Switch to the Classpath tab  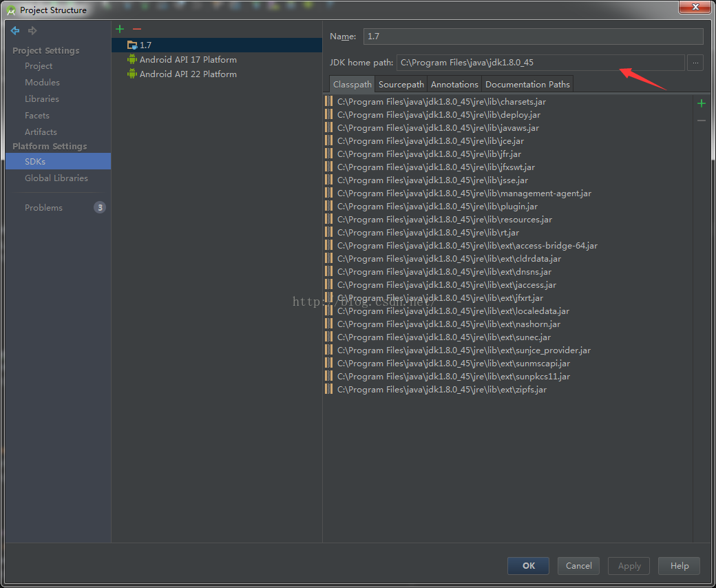click(352, 85)
